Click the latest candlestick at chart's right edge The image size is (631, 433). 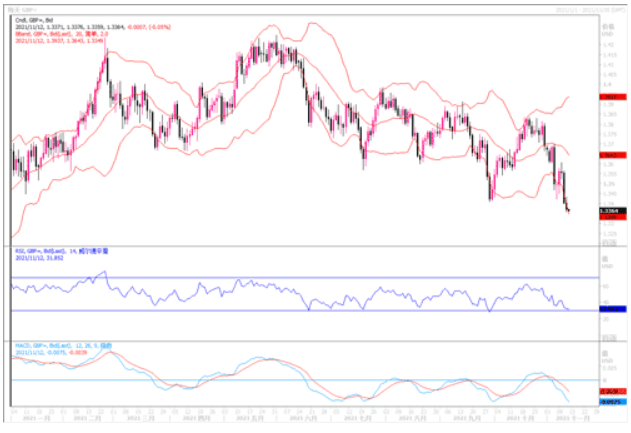[567, 210]
